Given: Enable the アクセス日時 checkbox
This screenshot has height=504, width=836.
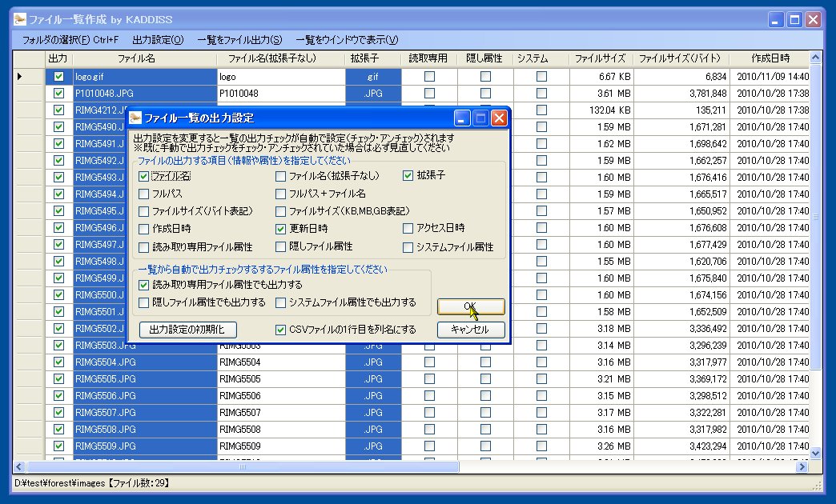Looking at the screenshot, I should coord(408,229).
